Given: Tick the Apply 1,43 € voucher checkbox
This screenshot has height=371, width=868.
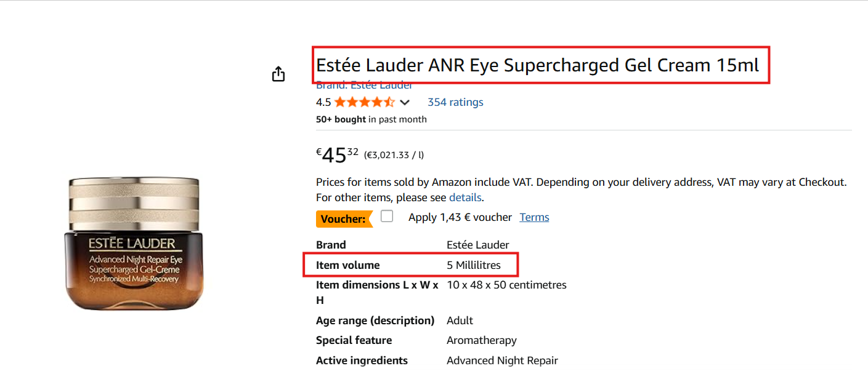Looking at the screenshot, I should coord(387,217).
